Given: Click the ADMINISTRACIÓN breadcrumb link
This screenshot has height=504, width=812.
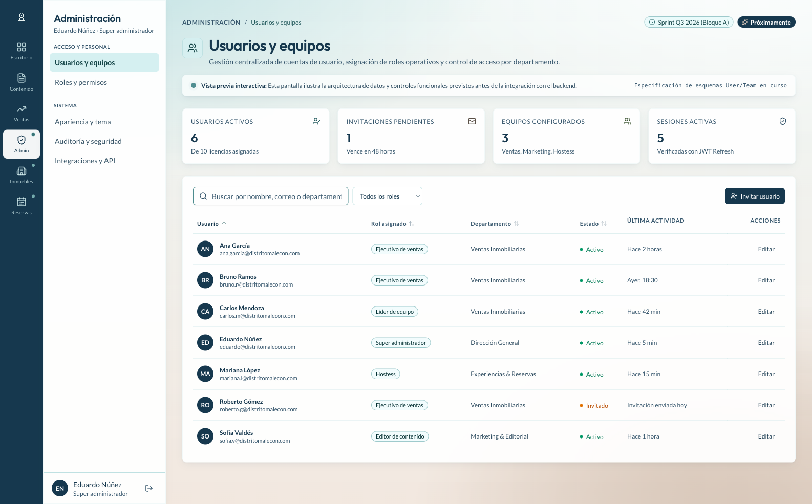Looking at the screenshot, I should pos(211,23).
